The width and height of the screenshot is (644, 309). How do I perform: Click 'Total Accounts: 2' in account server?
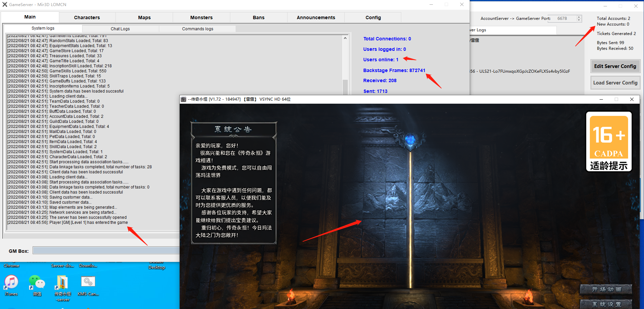pos(613,19)
